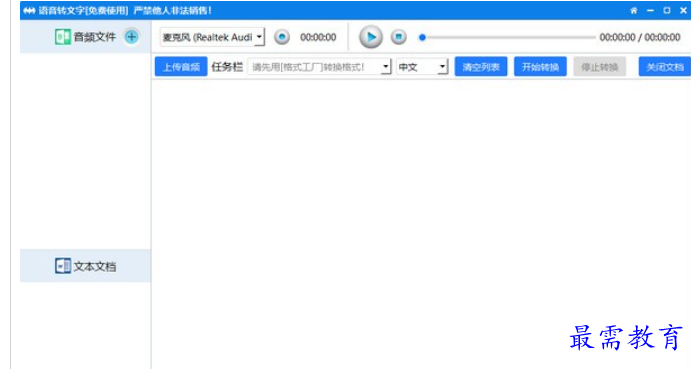
Task: Add a new audio file with plus icon
Action: point(131,37)
